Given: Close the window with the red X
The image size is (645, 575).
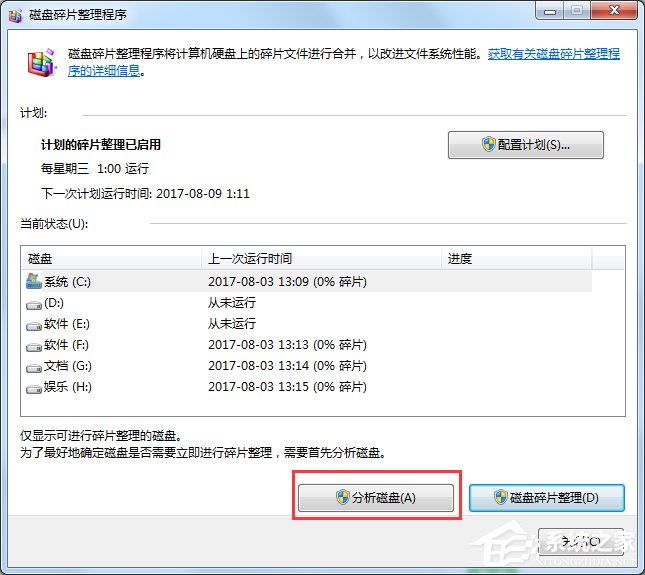Looking at the screenshot, I should click(x=614, y=10).
